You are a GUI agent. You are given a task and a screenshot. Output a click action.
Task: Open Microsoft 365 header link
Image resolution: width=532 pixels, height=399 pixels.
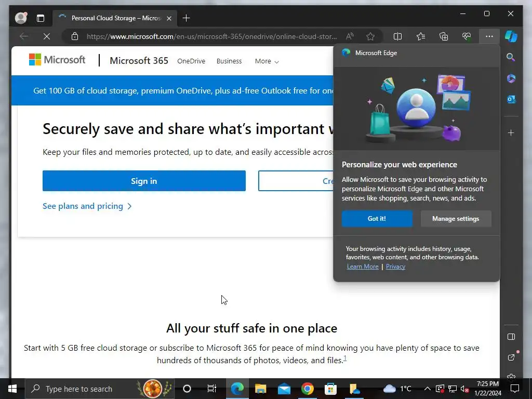[139, 61]
